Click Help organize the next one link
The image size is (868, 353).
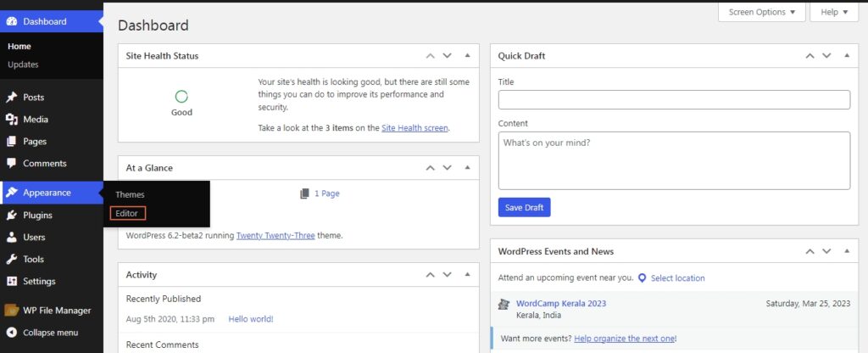click(x=625, y=339)
